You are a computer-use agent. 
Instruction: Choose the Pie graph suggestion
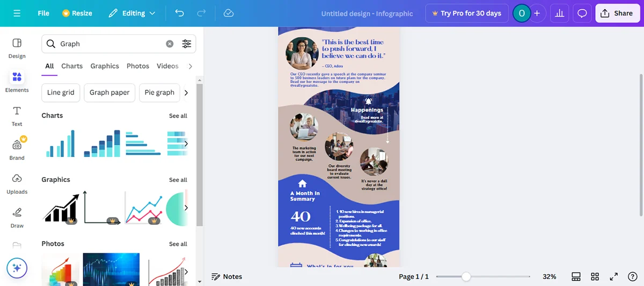(x=159, y=92)
